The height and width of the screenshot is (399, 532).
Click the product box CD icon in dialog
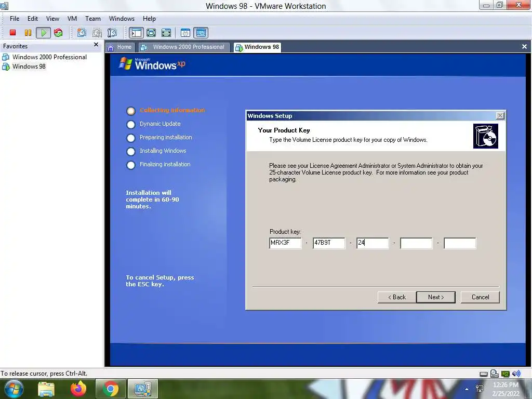click(486, 136)
